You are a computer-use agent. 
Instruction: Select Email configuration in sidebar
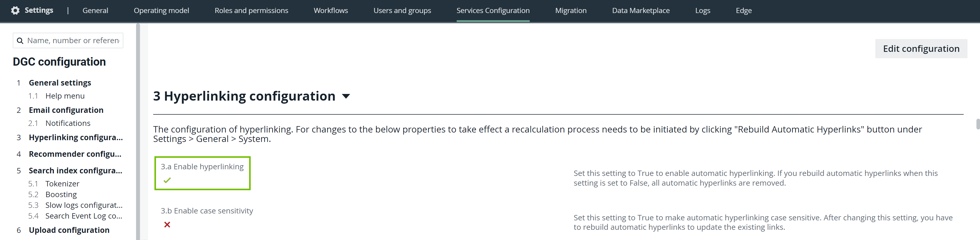click(x=66, y=110)
